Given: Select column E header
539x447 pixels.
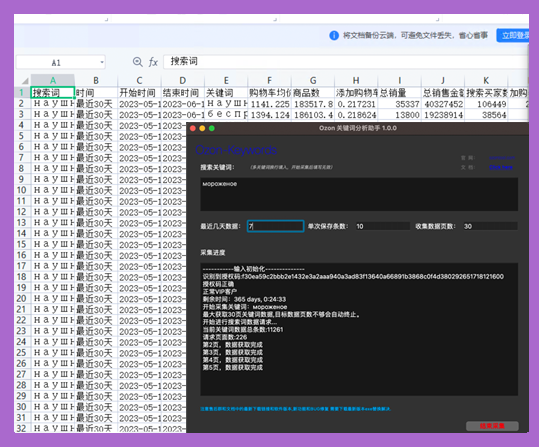Looking at the screenshot, I should click(226, 81).
